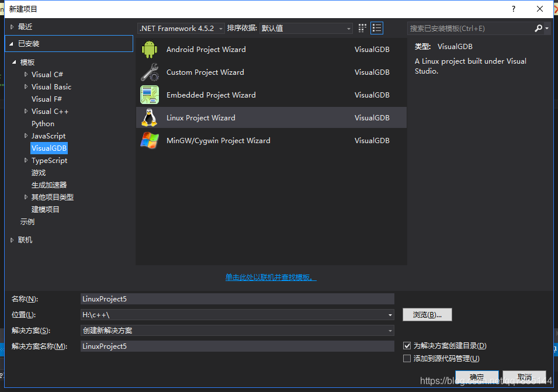Toggle 为解决方案创建目录 checkbox
This screenshot has height=392, width=558.
click(407, 346)
